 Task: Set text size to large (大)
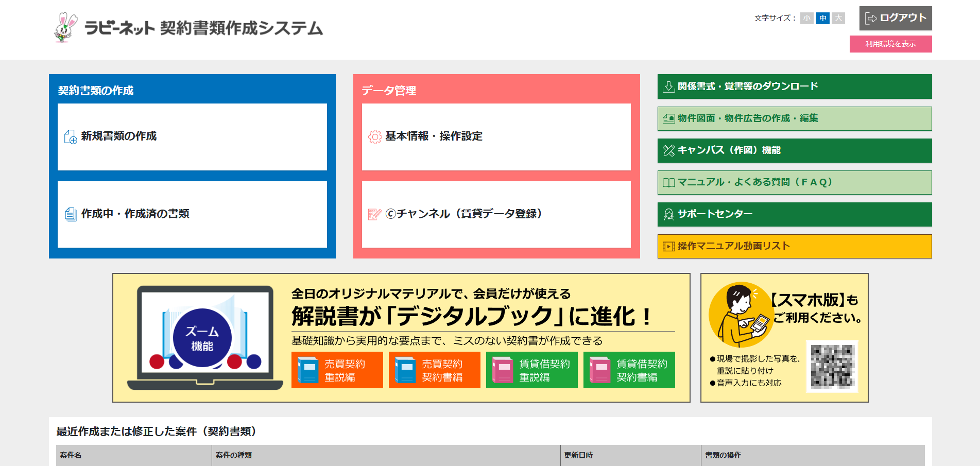coord(838,18)
